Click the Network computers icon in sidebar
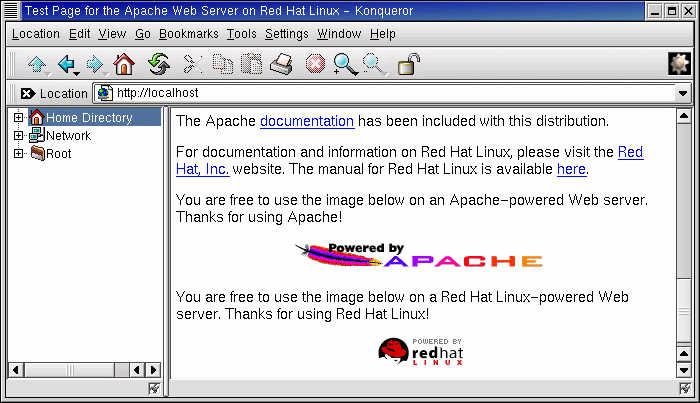 (37, 135)
